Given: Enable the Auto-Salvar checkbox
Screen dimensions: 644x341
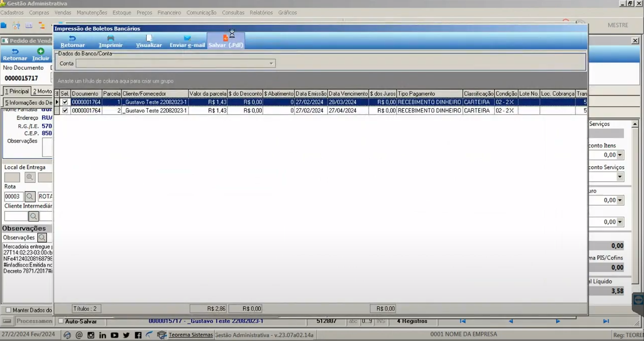Looking at the screenshot, I should [61, 321].
